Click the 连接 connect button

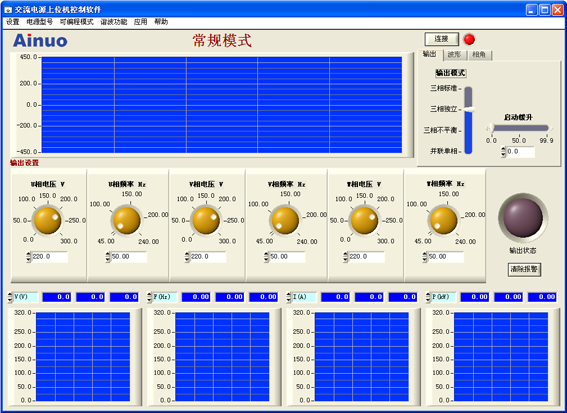(442, 39)
